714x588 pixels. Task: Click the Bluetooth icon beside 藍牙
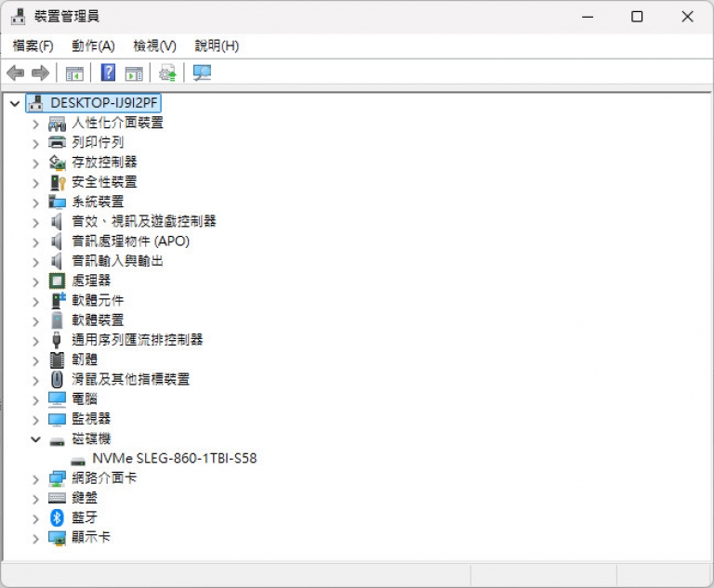(57, 517)
